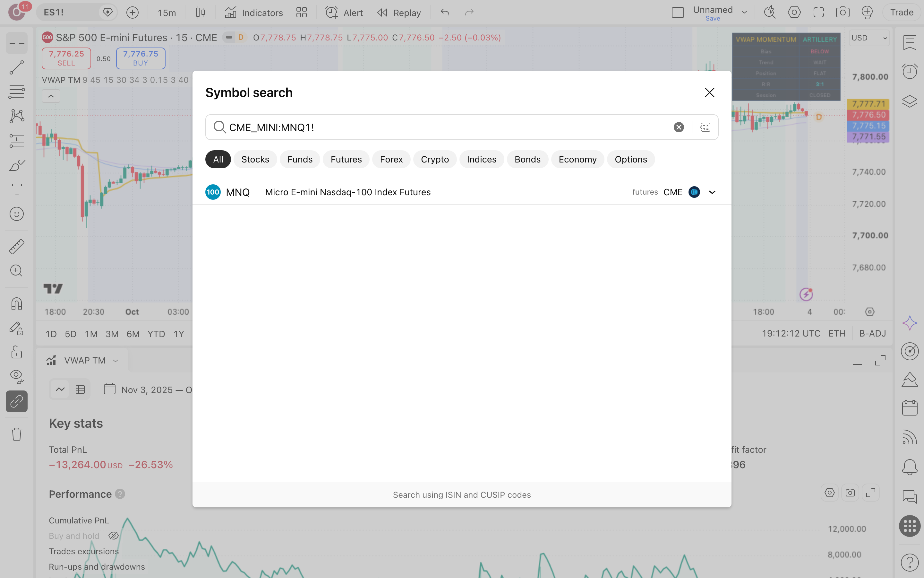
Task: Clear the symbol search text field
Action: click(679, 127)
